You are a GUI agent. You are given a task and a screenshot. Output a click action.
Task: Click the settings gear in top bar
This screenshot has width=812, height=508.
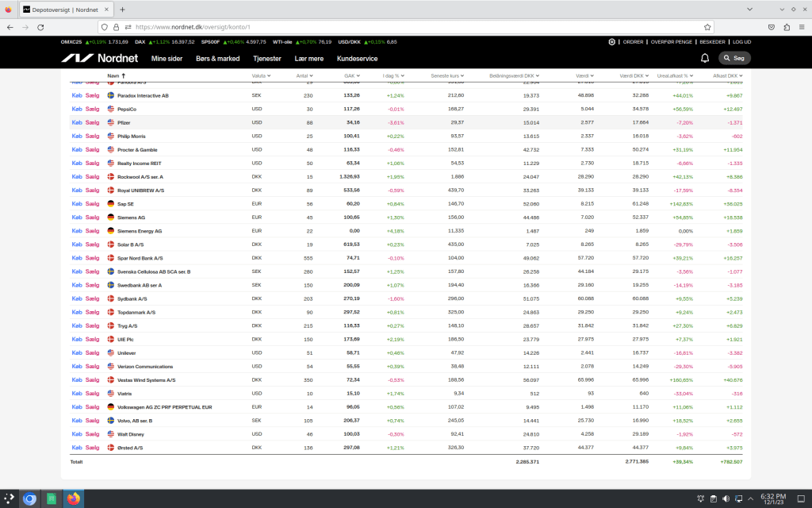(x=611, y=41)
